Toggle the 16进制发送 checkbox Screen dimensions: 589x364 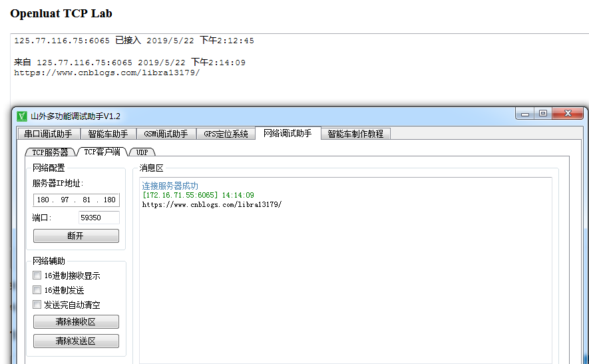point(37,290)
